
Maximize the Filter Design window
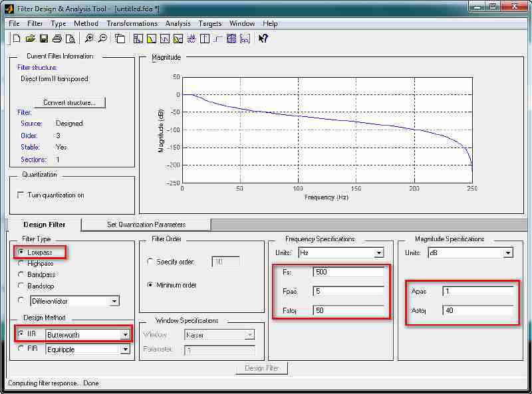[x=493, y=7]
